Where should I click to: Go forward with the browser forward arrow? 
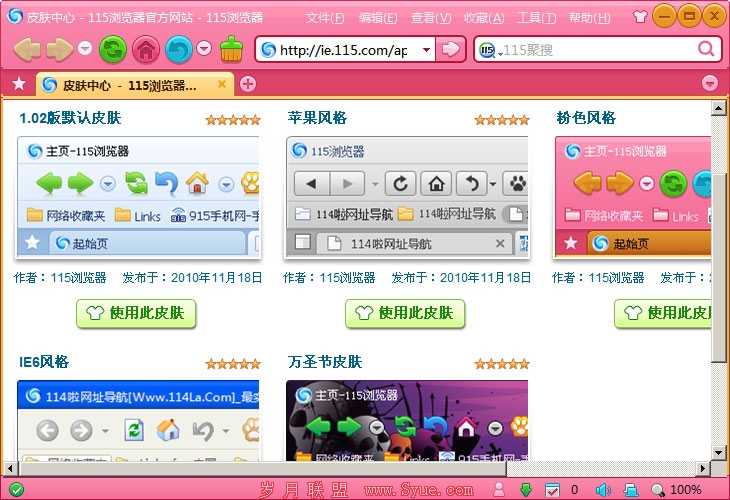coord(60,49)
